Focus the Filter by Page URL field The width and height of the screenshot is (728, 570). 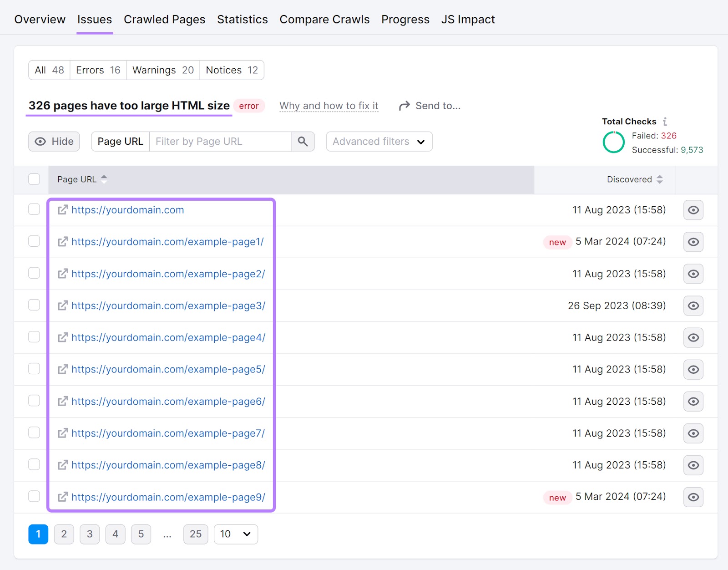click(220, 142)
